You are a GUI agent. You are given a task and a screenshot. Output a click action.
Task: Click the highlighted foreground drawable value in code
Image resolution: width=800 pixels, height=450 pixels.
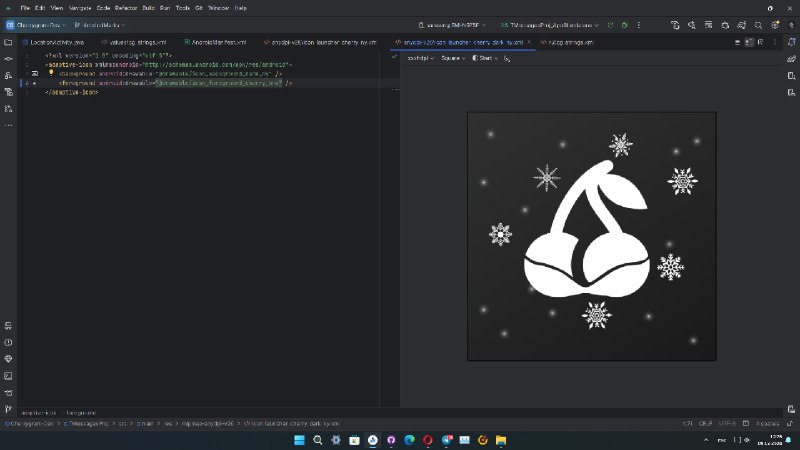click(219, 83)
